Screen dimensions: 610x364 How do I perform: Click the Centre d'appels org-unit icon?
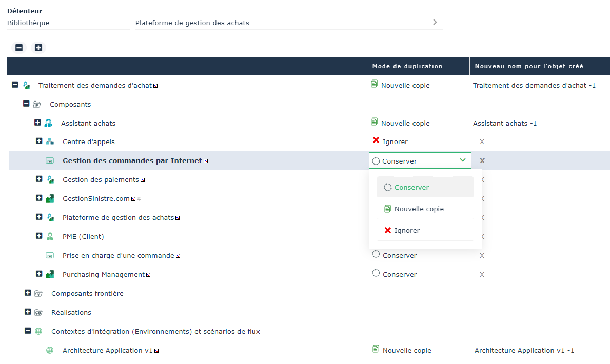50,141
